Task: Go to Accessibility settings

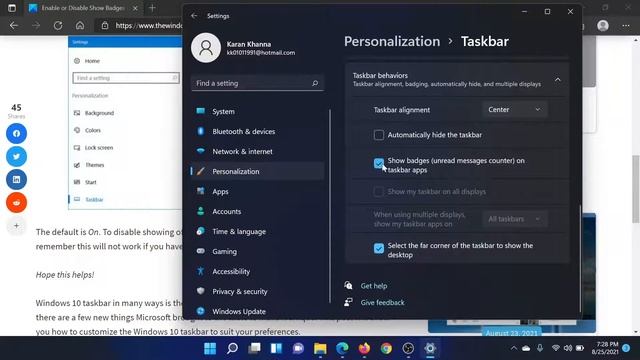Action: coord(258,271)
